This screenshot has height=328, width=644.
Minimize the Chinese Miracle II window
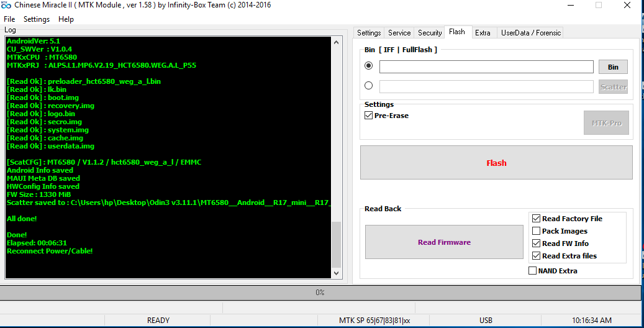click(571, 6)
